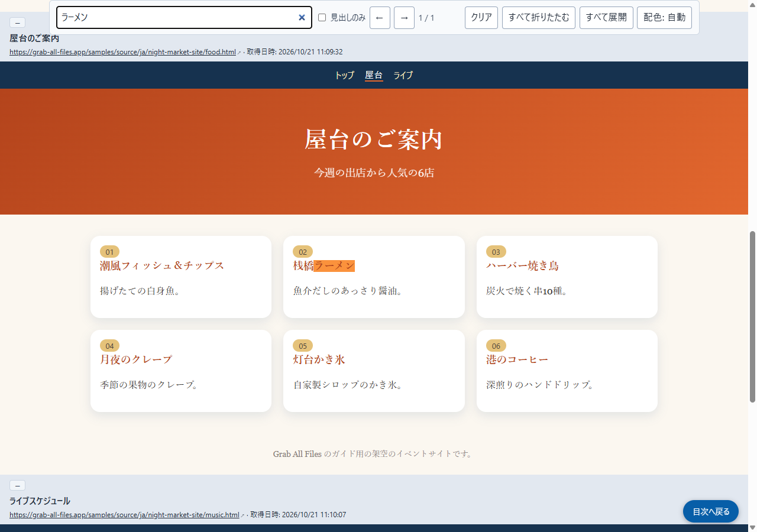Click the 揚げたての白身魚。 description

[x=140, y=291]
